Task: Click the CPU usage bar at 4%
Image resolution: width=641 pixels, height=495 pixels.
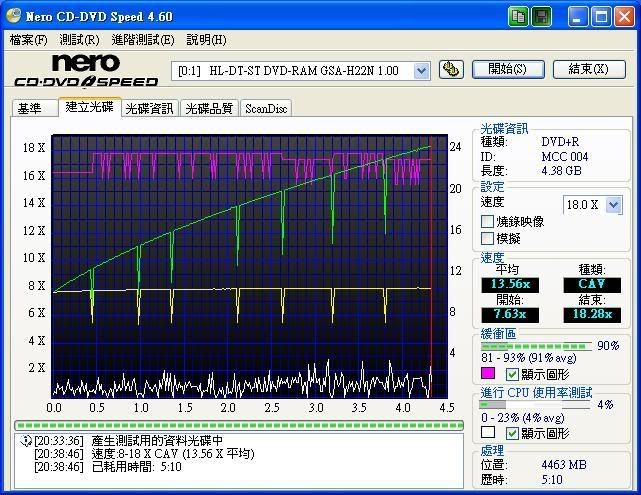Action: point(535,405)
